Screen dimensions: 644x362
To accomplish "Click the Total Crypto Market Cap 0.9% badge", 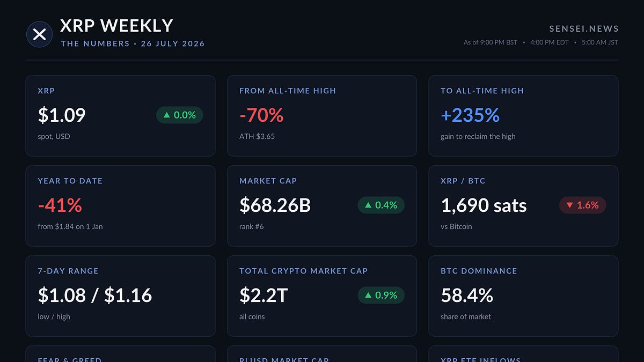I will 381,295.
